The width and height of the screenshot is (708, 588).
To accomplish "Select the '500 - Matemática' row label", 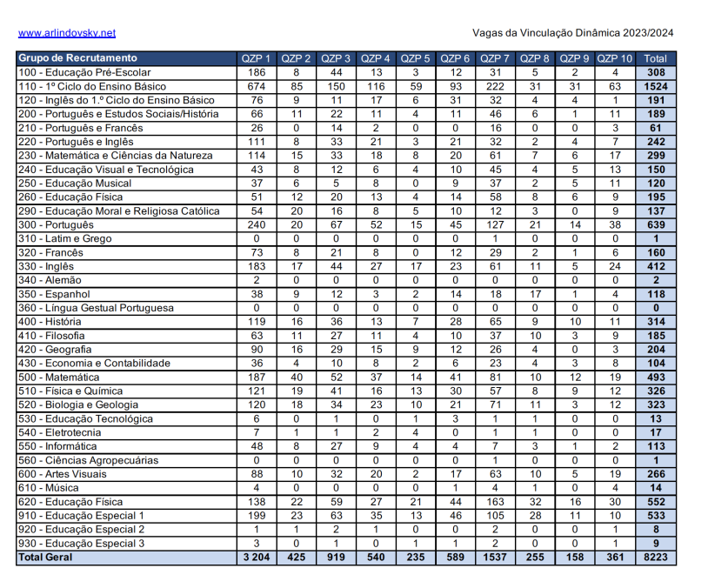I will pos(59,378).
